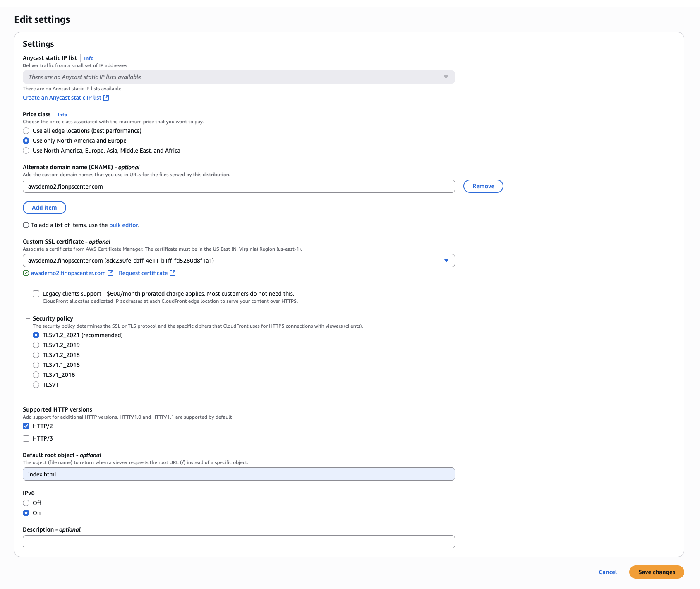Remove the awsdemo2 alternate domain name
The height and width of the screenshot is (589, 700).
[483, 186]
